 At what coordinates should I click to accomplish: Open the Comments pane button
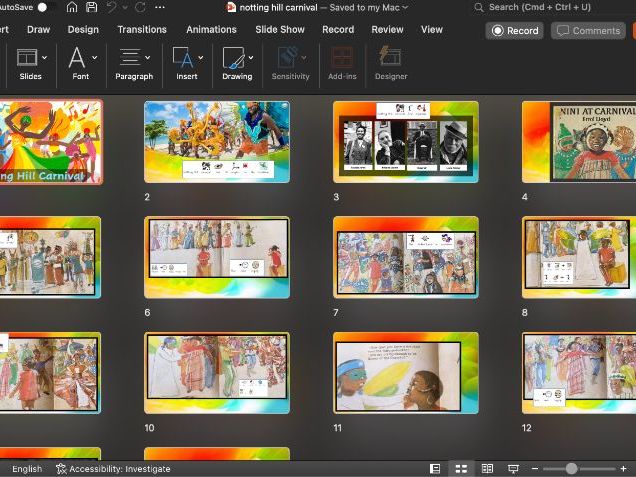(588, 30)
